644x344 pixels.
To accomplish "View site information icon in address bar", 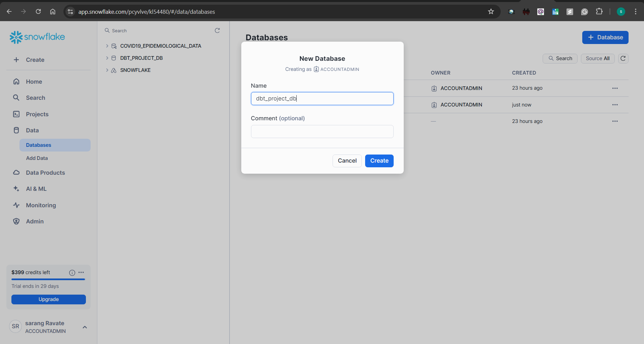I will [70, 12].
